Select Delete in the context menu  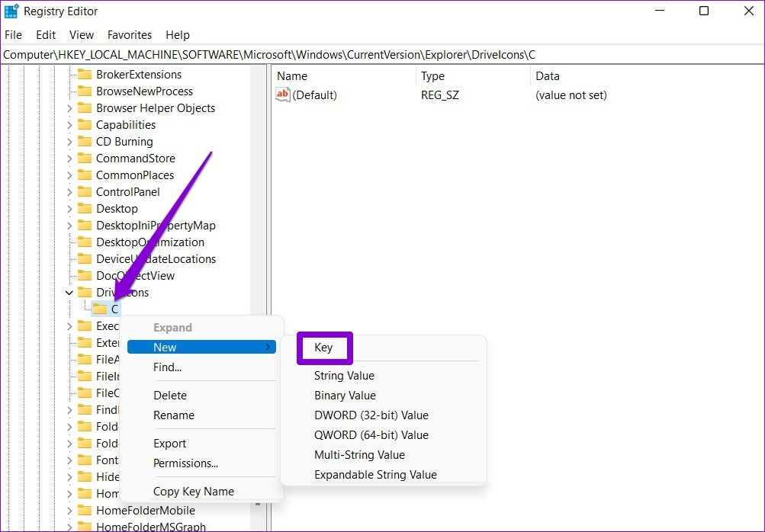(x=170, y=396)
